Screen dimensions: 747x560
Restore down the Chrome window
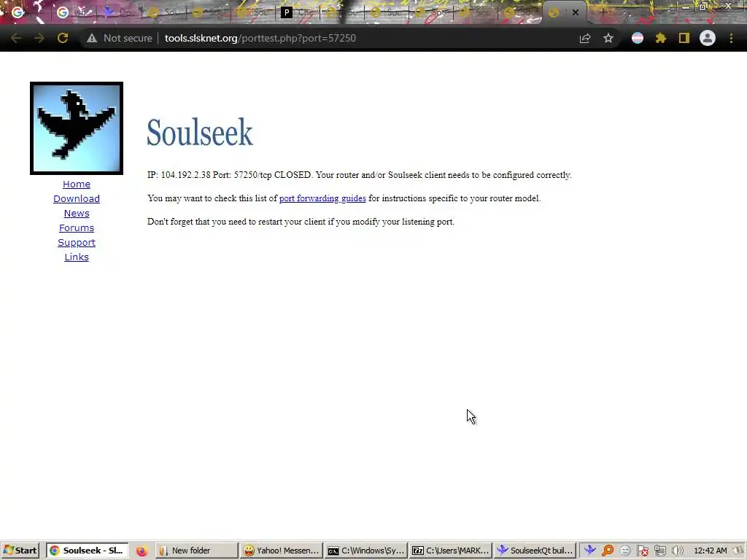click(703, 6)
